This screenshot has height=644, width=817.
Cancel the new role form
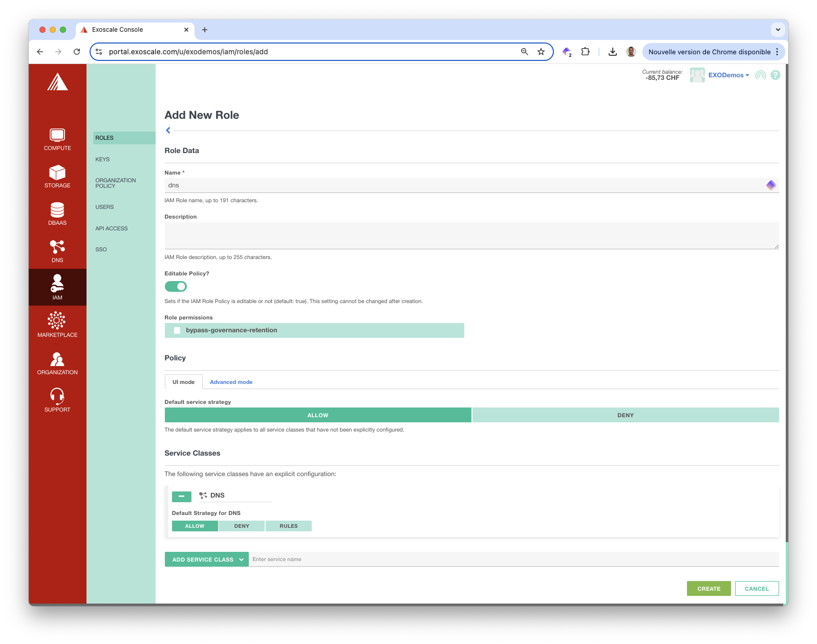(757, 589)
